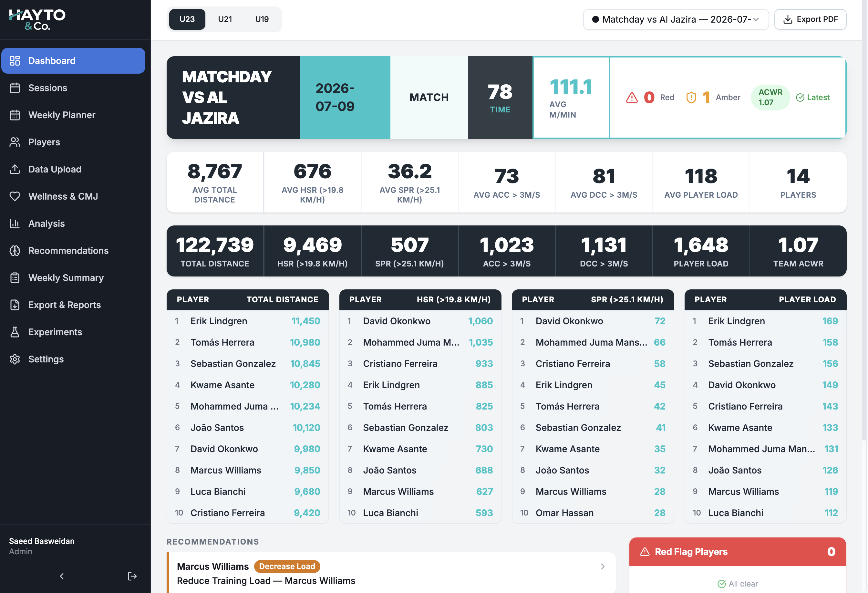The image size is (868, 593).
Task: Click the green Latest check icon
Action: (800, 98)
